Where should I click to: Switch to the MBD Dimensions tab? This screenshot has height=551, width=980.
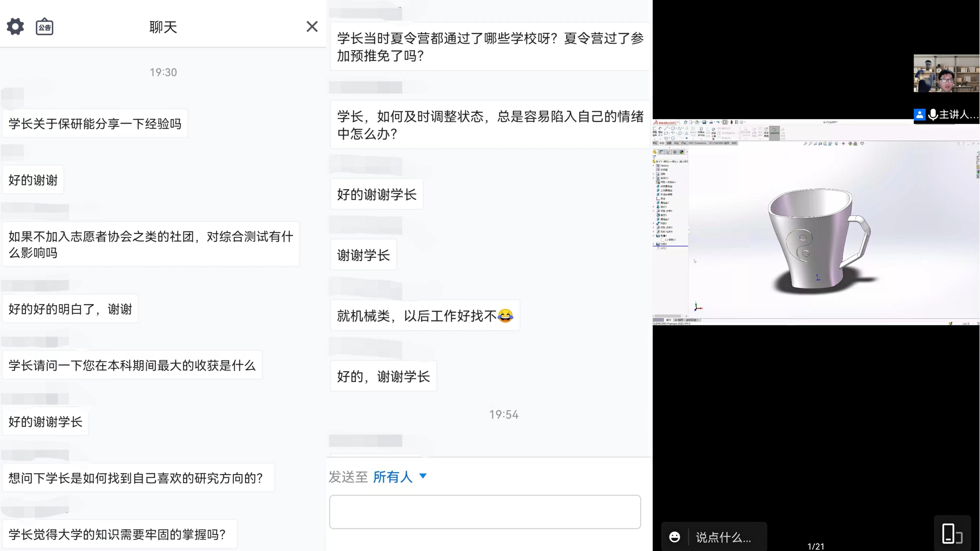pos(697,143)
